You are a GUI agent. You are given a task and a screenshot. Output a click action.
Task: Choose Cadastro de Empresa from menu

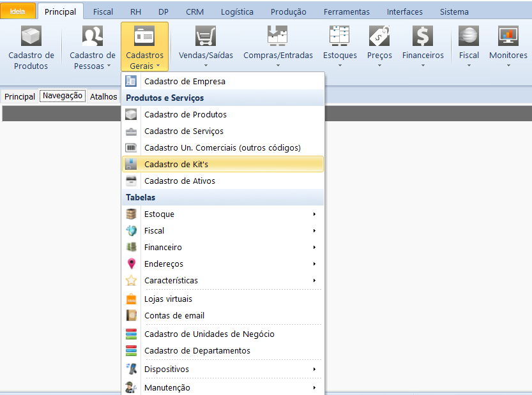185,81
